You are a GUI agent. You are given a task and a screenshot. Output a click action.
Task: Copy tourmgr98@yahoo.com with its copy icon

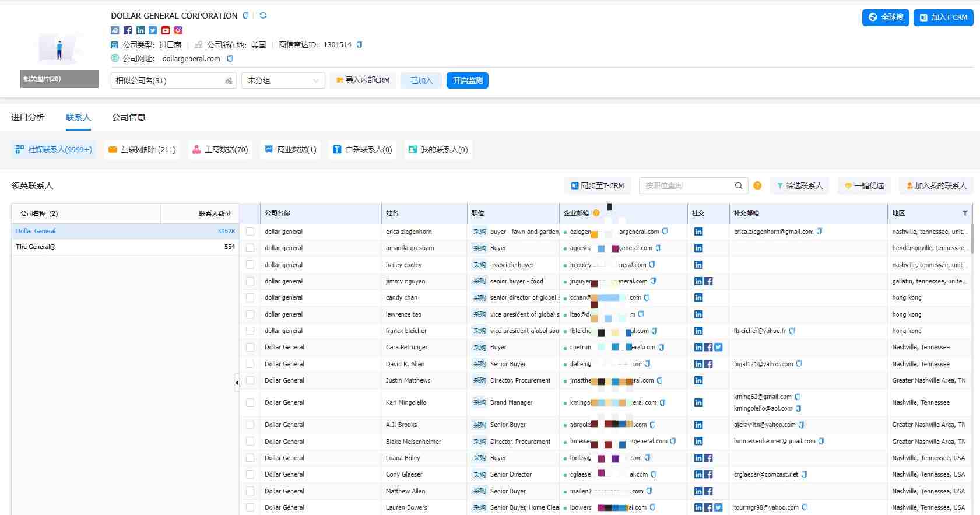pos(805,507)
